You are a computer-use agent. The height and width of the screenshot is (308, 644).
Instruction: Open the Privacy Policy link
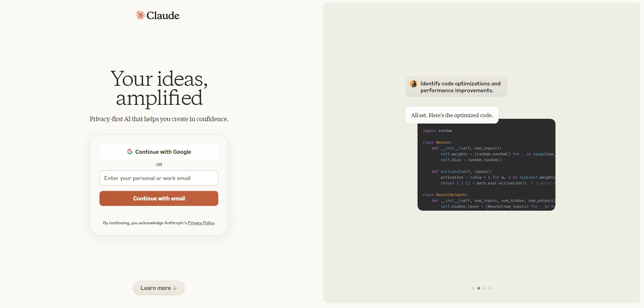point(201,223)
